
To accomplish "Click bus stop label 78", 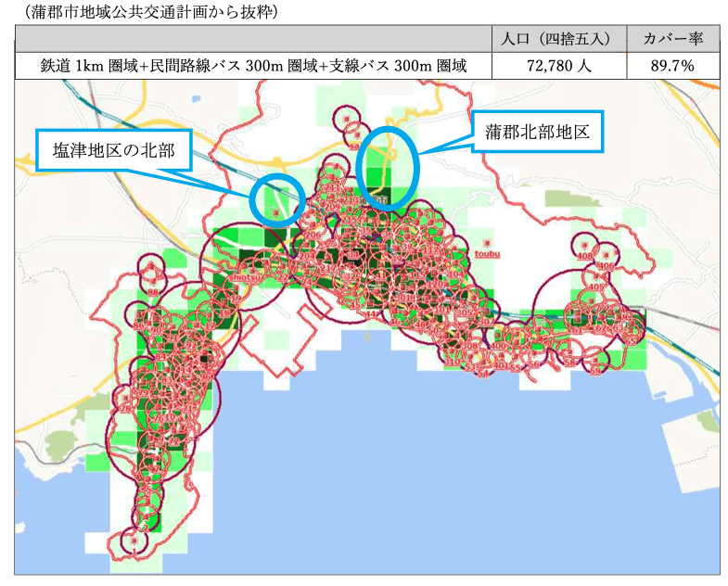I will click(125, 409).
